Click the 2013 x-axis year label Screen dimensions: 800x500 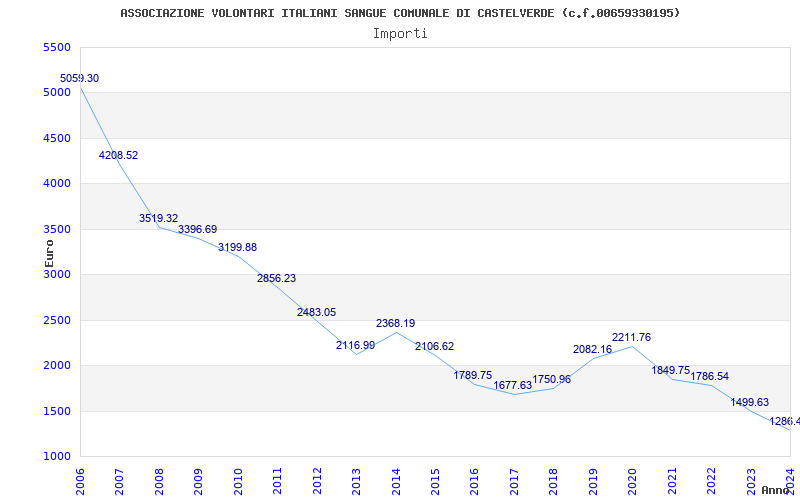pyautogui.click(x=356, y=481)
